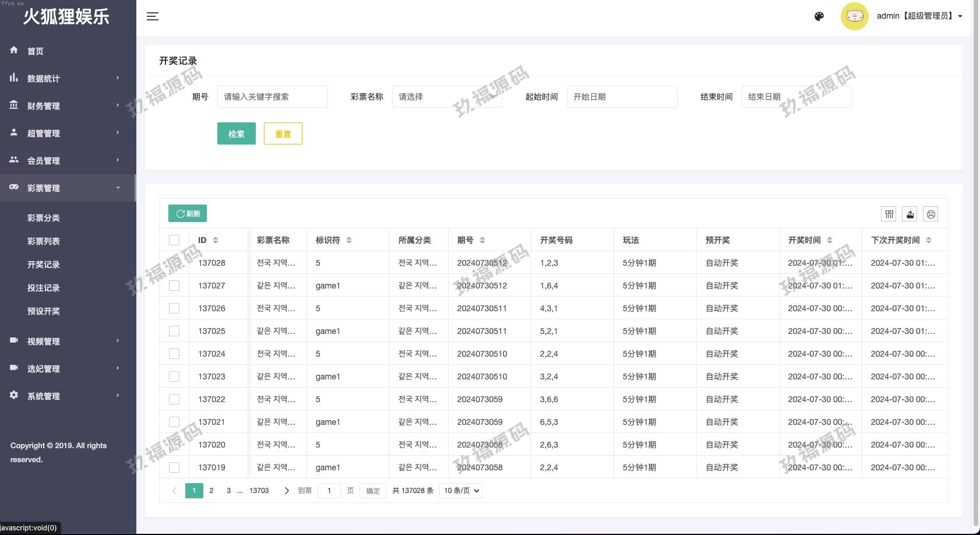Toggle the select-all header checkbox

(x=174, y=240)
